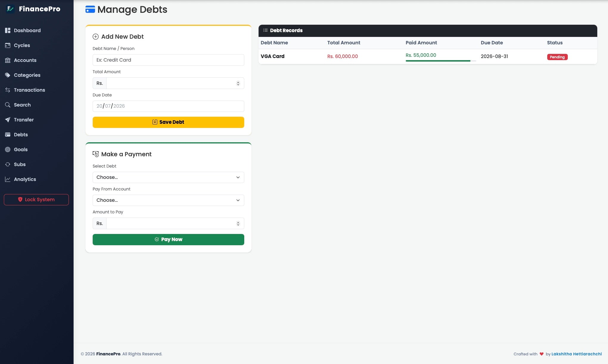Click the FinancePro logo icon
608x364 pixels.
10,9
